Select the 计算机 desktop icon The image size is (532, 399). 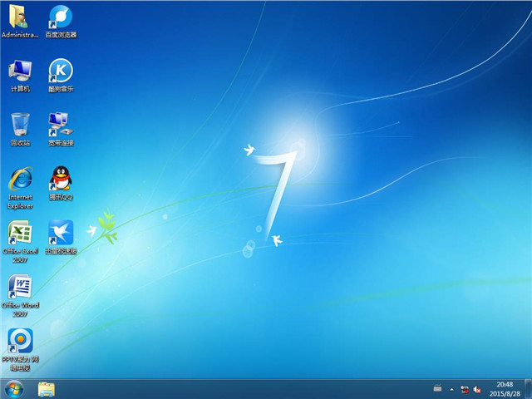pyautogui.click(x=20, y=76)
